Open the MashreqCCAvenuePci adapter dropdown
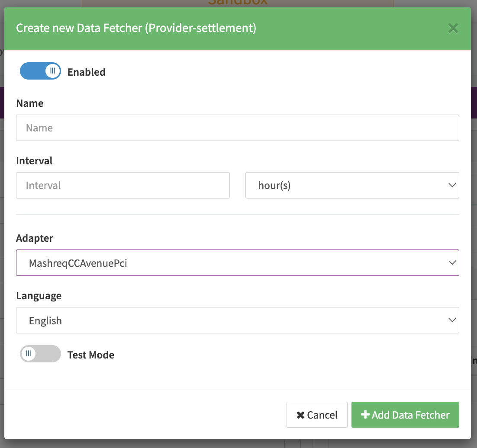Viewport: 477px width, 448px height. coord(237,263)
